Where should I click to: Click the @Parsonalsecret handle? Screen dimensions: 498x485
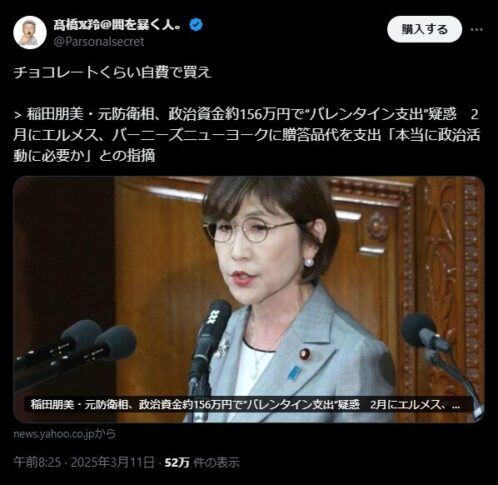tap(99, 42)
